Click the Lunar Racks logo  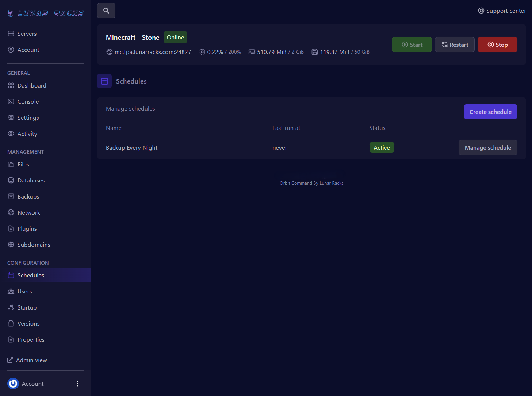coord(46,14)
